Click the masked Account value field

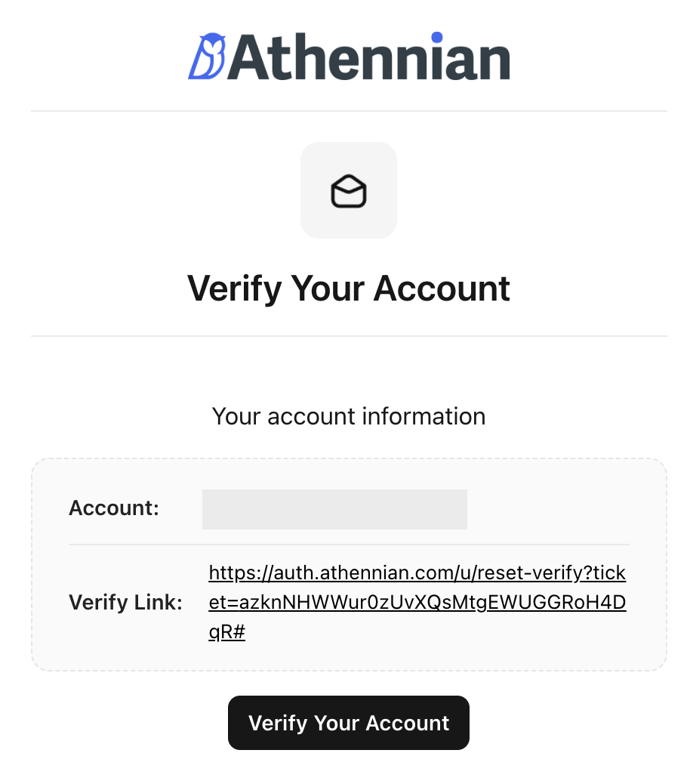click(334, 509)
